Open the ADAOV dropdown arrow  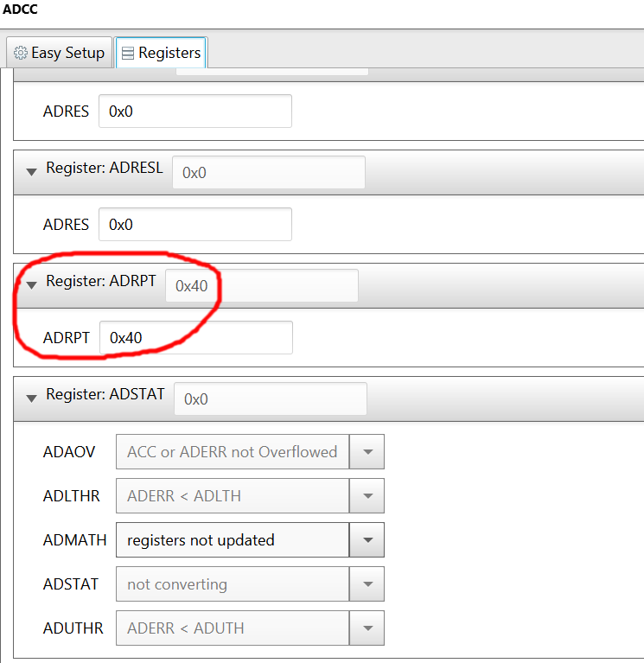367,451
